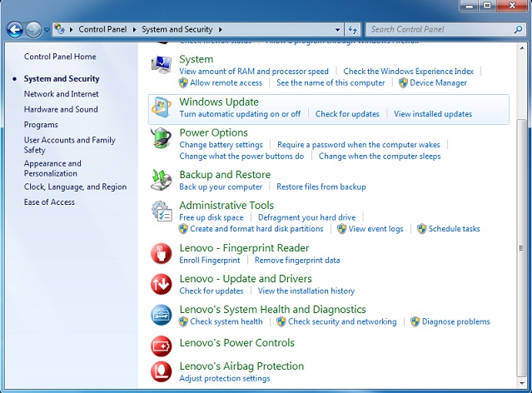
Task: Click Require a password when the computer wakes
Action: pos(359,145)
